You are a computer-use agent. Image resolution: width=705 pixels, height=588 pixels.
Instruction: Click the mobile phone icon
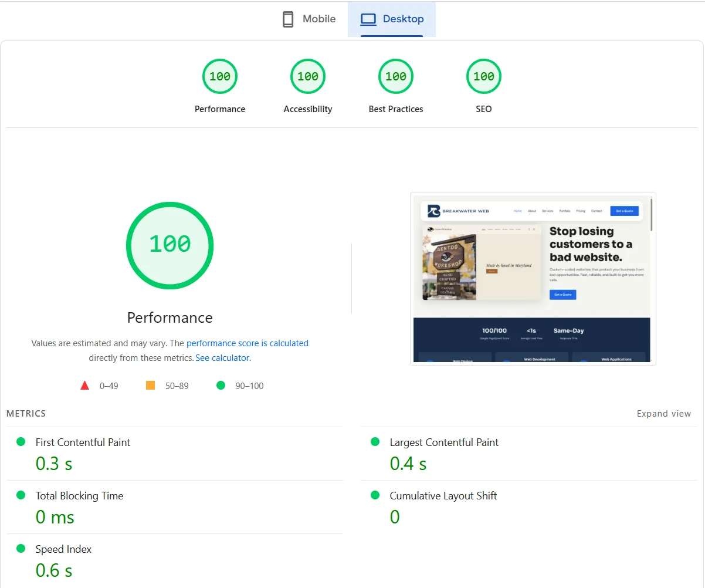pyautogui.click(x=287, y=19)
